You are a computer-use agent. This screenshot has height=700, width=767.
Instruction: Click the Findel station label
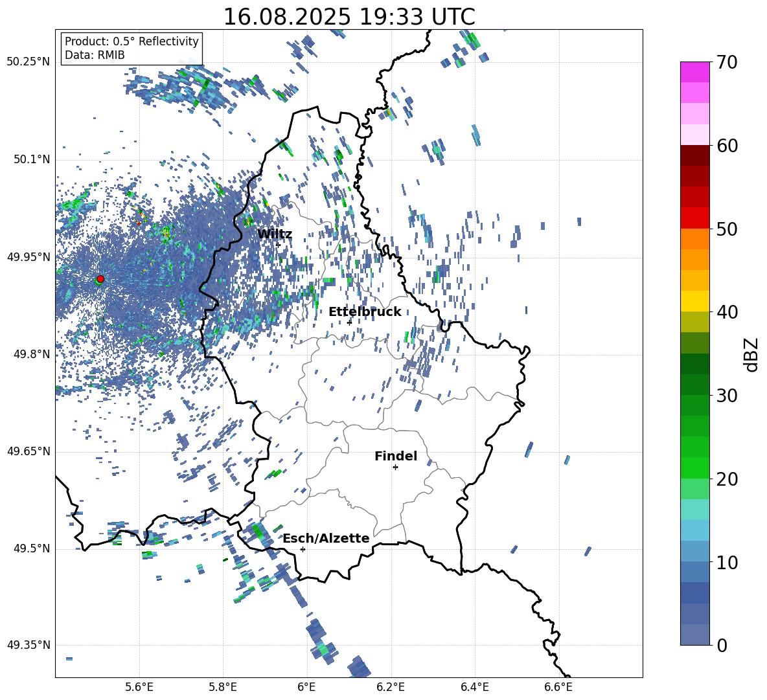(x=396, y=456)
